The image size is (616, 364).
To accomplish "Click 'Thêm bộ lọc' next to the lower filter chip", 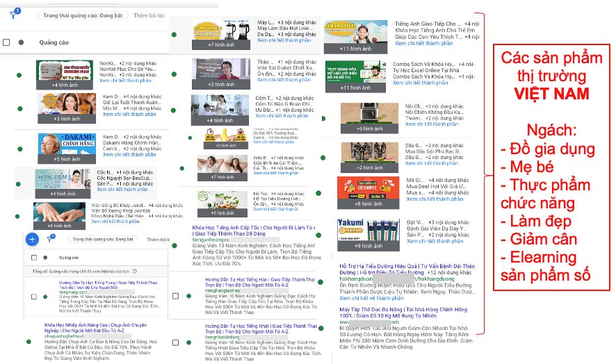I will (158, 239).
